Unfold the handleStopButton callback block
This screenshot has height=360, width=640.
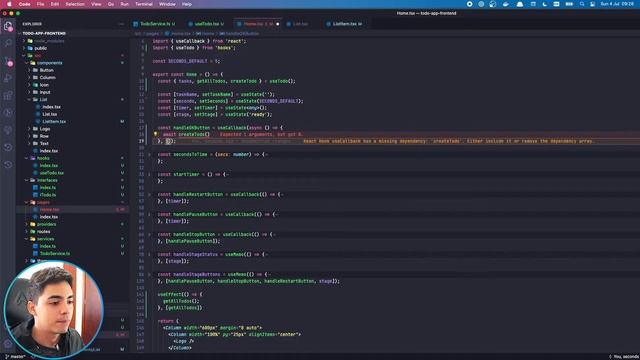coord(149,235)
